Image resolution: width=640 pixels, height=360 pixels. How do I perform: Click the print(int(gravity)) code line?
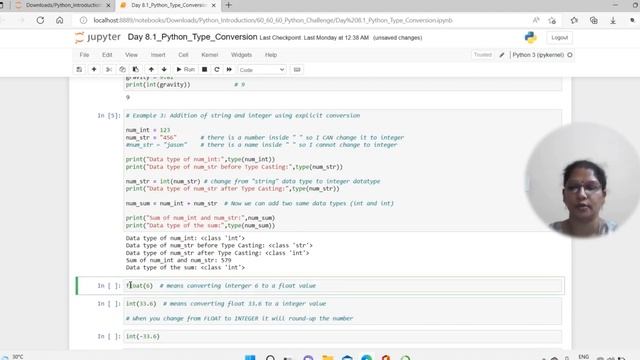[x=158, y=84]
